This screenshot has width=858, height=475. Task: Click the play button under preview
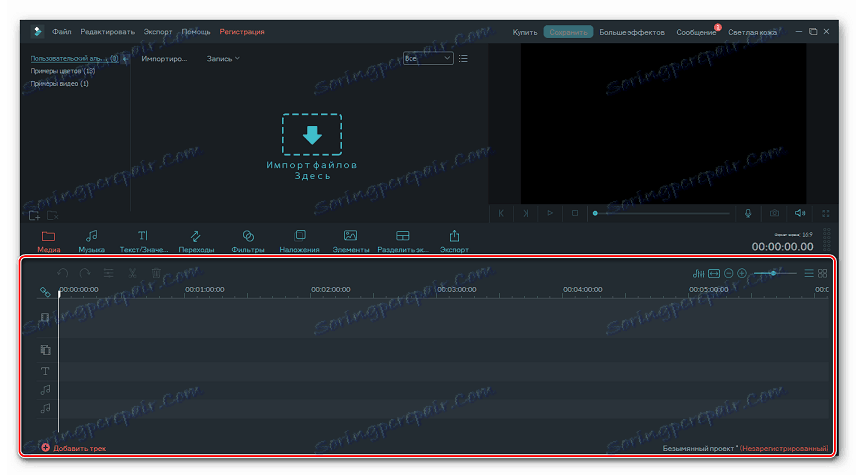point(550,213)
